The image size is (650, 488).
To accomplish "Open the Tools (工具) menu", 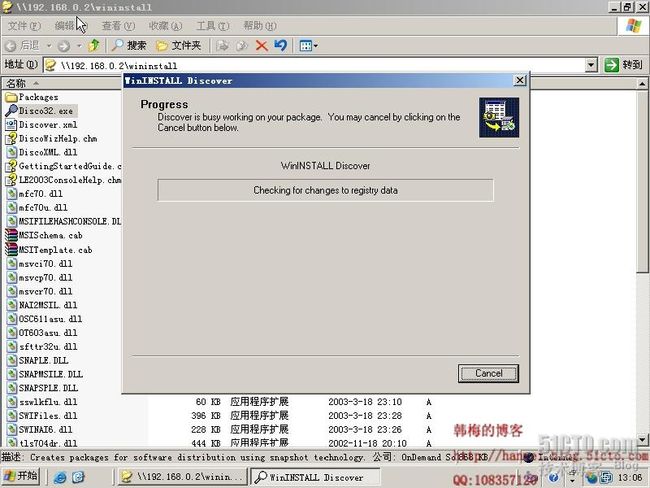I will click(213, 26).
